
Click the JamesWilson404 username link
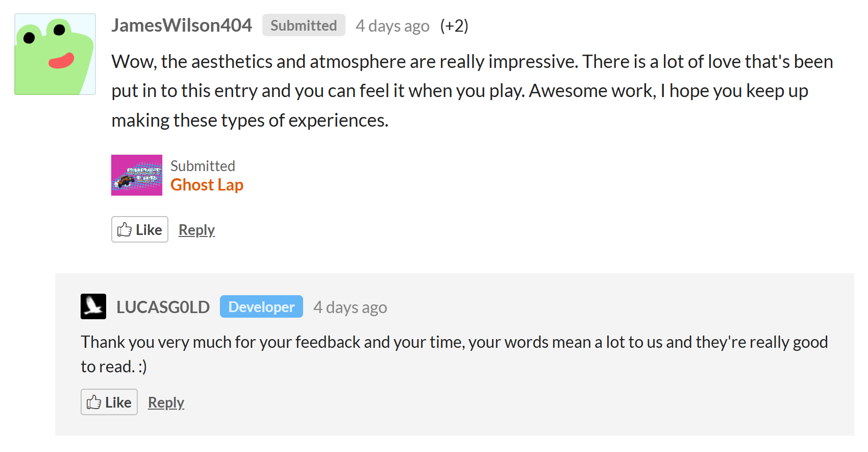click(182, 25)
